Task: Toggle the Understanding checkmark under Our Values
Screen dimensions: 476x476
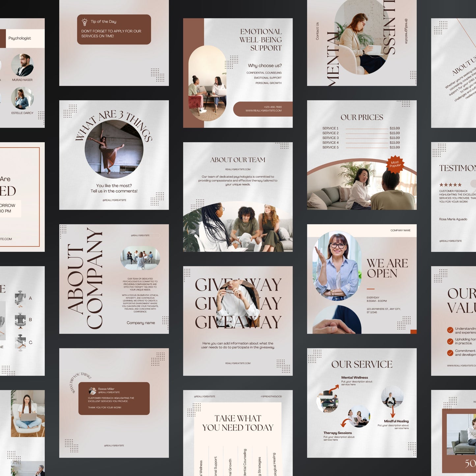Action: point(450,330)
